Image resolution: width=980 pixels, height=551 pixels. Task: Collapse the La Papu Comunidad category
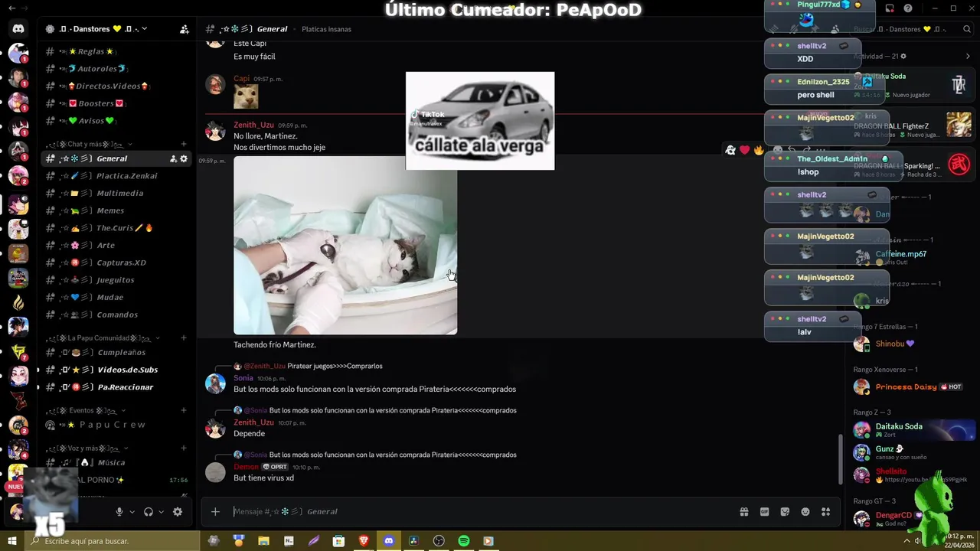click(158, 337)
